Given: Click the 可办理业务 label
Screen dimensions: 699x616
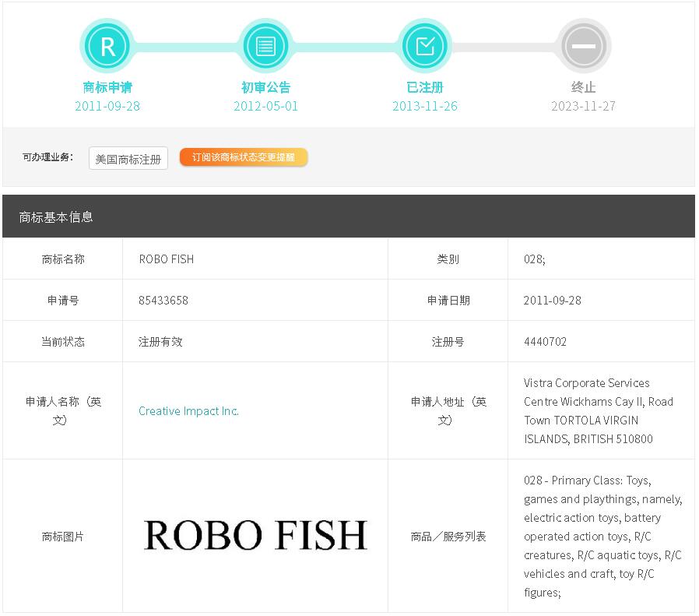Looking at the screenshot, I should click(x=48, y=157).
